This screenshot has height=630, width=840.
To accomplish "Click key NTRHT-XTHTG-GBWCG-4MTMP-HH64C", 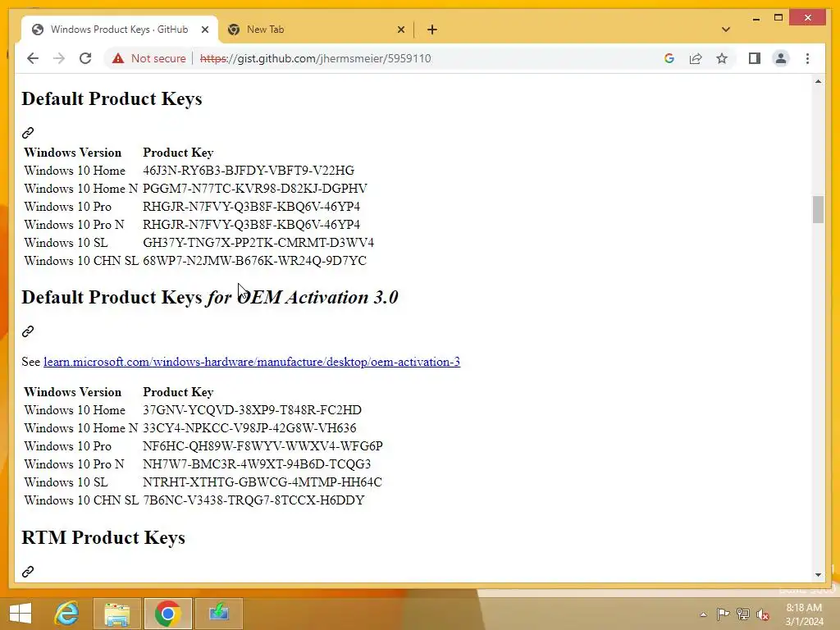I will click(x=262, y=482).
